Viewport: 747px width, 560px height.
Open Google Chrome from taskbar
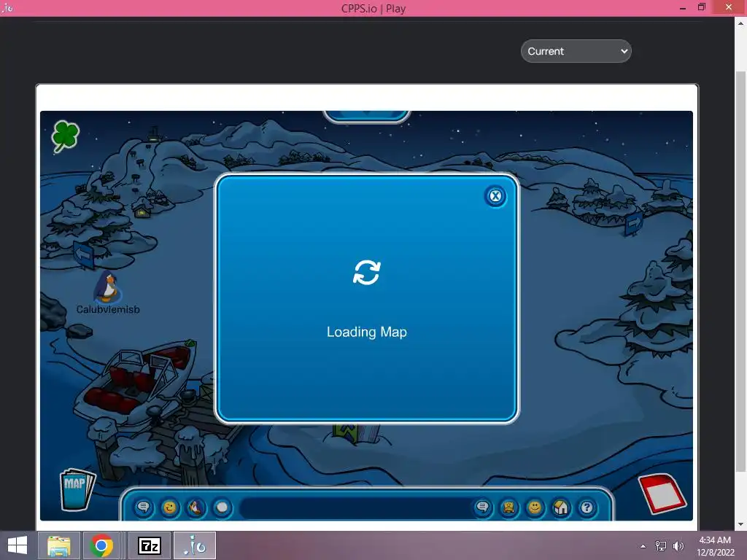101,545
